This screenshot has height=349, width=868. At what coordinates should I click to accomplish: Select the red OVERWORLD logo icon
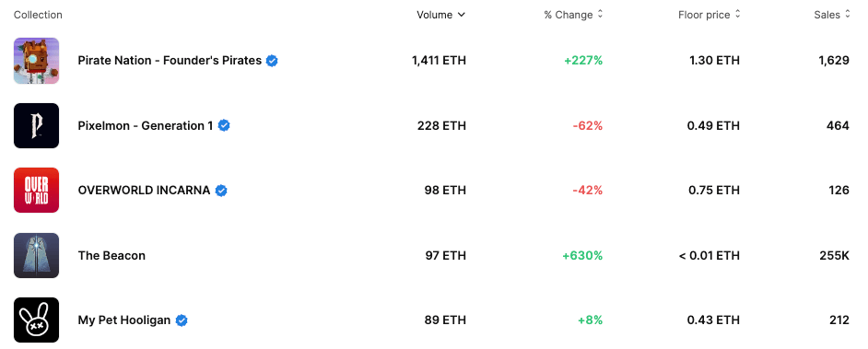point(36,191)
